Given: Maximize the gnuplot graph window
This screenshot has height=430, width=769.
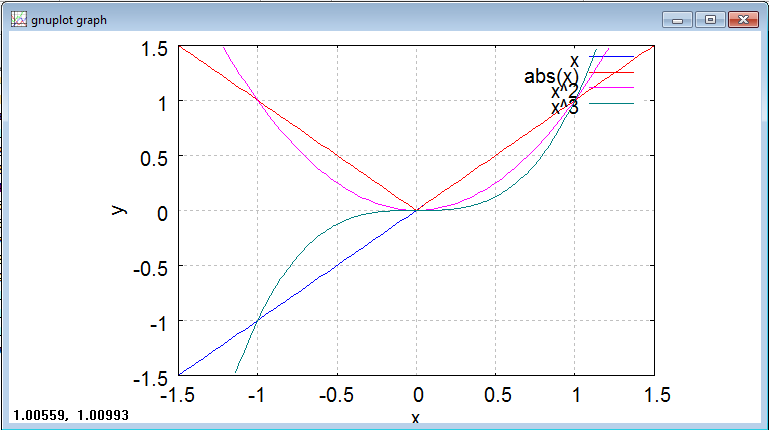Looking at the screenshot, I should point(710,20).
